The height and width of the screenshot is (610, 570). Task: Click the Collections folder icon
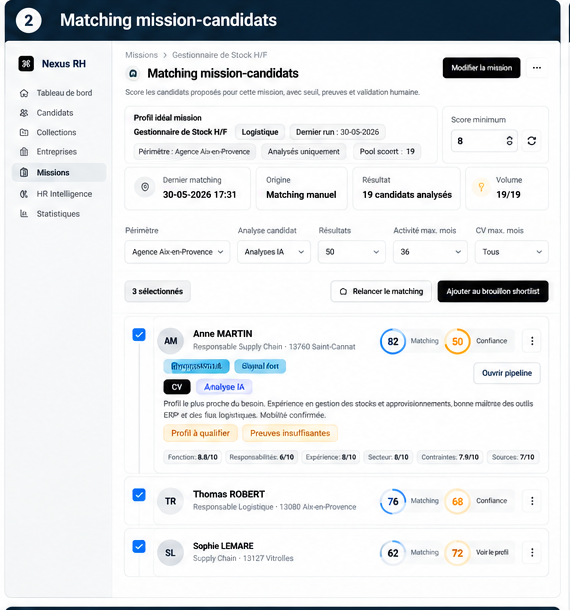click(24, 132)
